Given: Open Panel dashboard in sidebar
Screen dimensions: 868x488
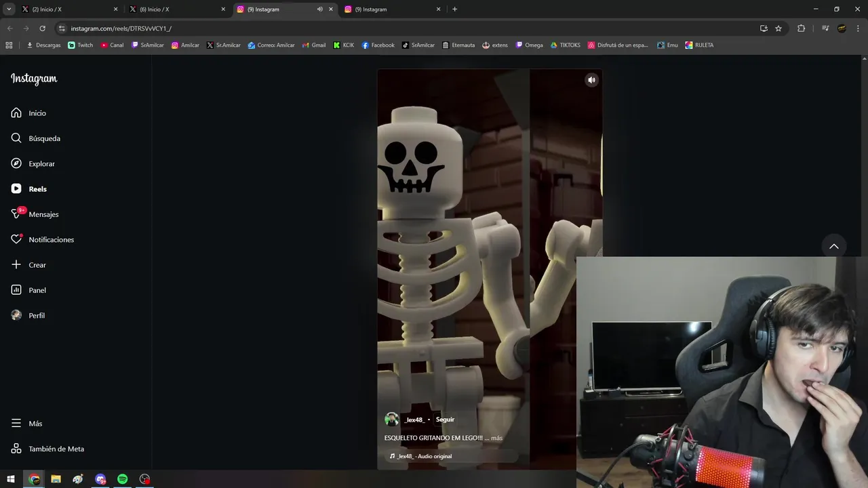Looking at the screenshot, I should tap(28, 290).
